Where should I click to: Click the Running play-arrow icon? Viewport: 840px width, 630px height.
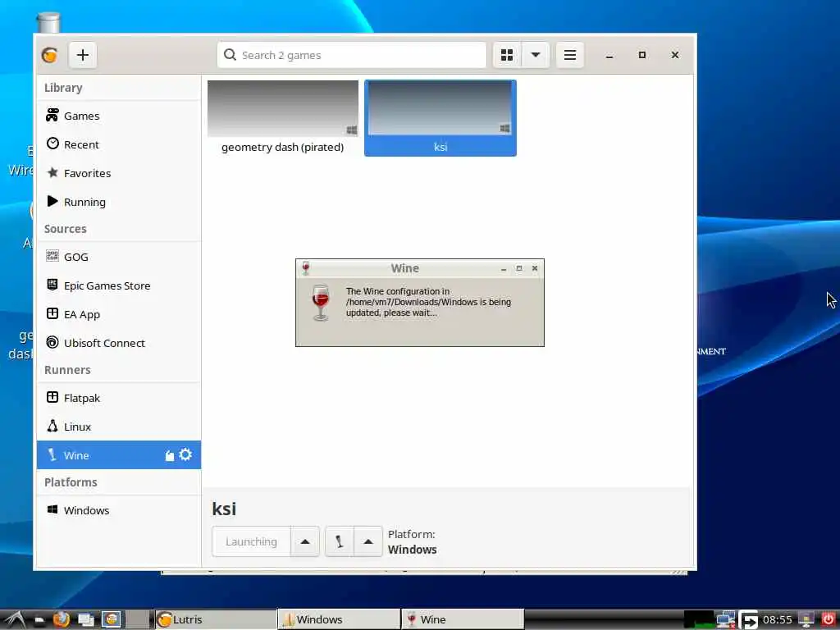coord(52,201)
